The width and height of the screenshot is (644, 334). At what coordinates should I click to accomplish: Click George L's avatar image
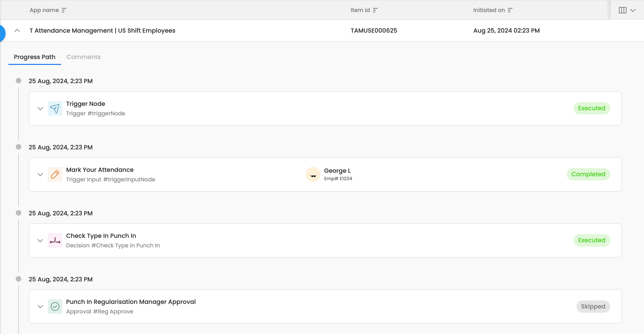(313, 174)
